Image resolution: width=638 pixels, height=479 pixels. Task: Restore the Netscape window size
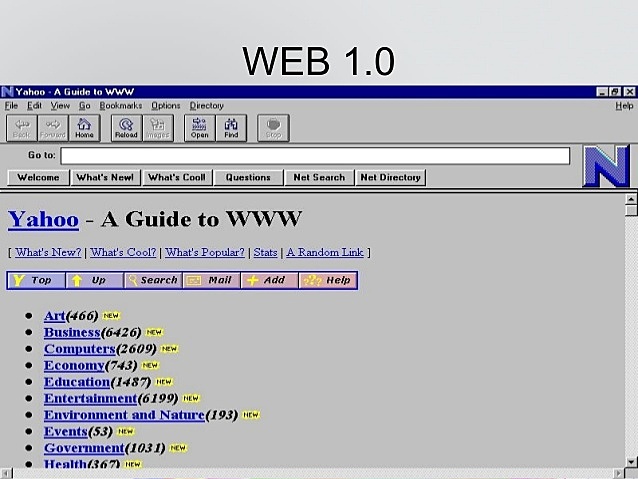coord(615,92)
